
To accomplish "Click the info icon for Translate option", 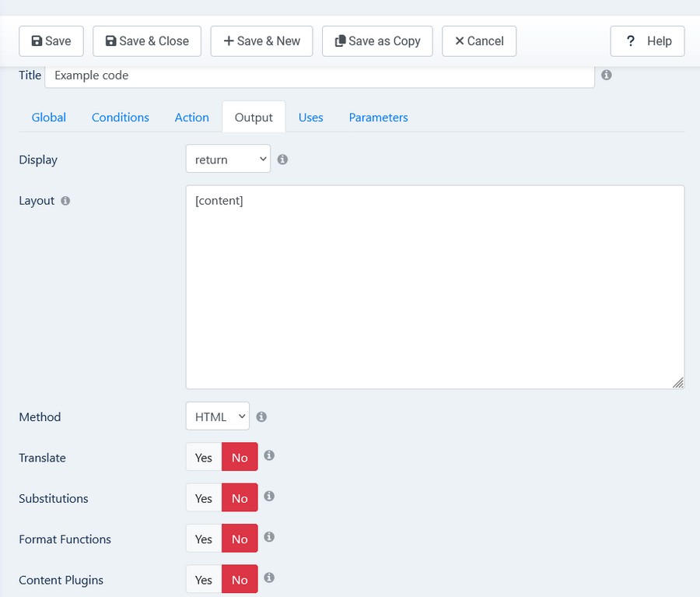I will 269,455.
